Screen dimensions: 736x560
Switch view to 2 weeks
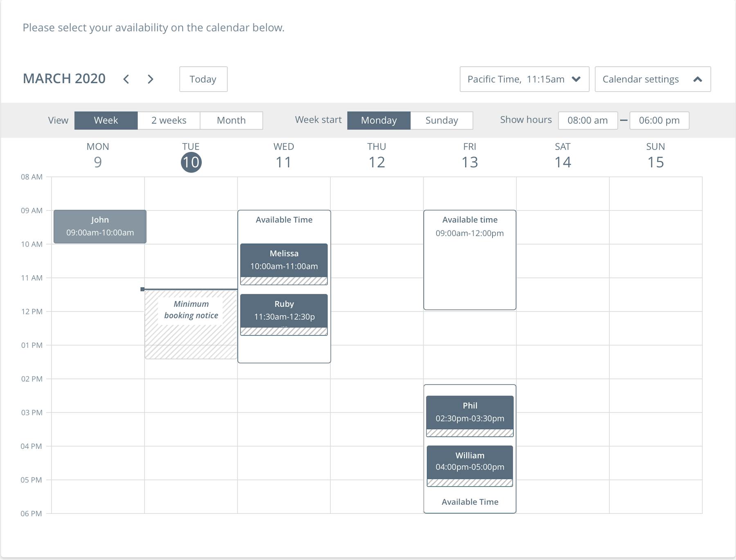click(x=169, y=121)
